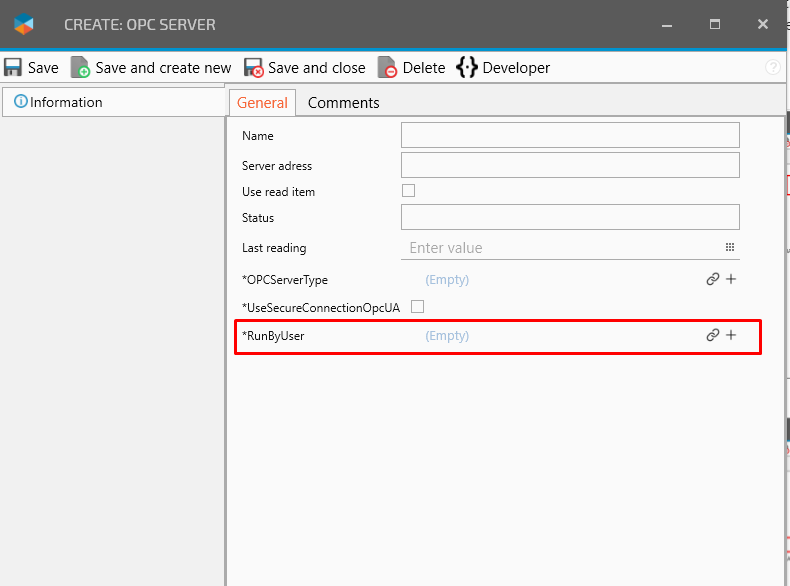Add new RunByUser with plus icon
This screenshot has width=790, height=586.
[x=731, y=336]
